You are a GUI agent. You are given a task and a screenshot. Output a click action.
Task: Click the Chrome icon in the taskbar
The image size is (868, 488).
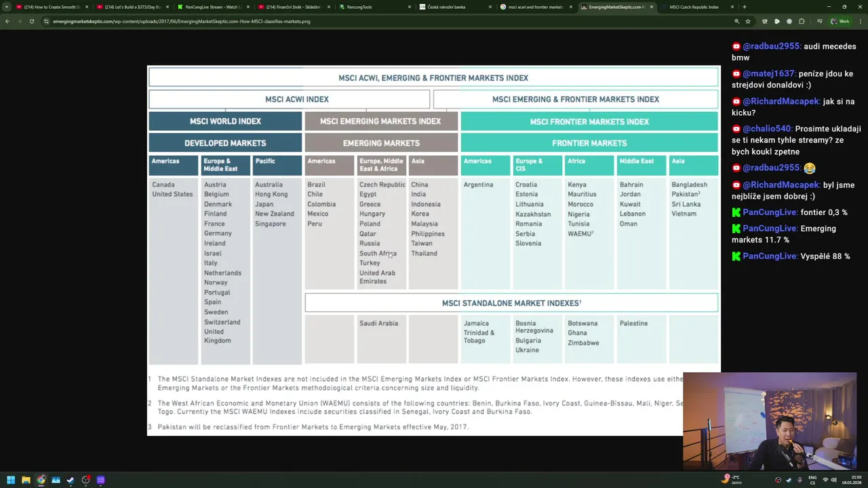[41, 480]
